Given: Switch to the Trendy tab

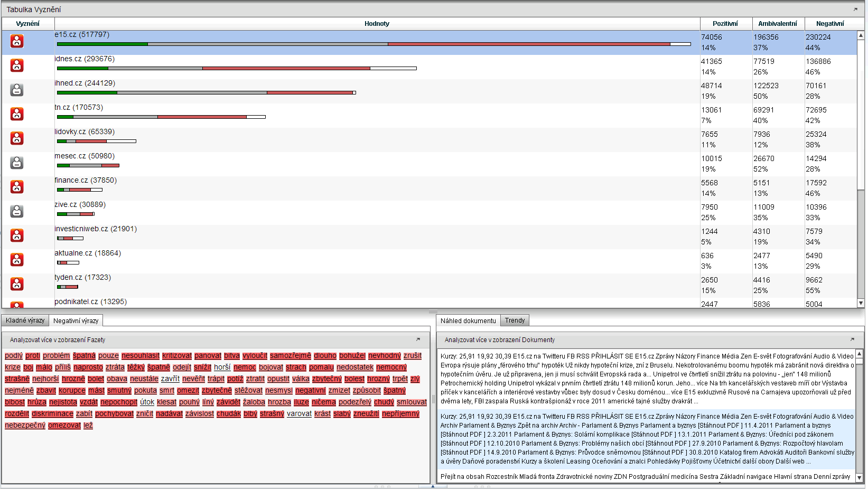Looking at the screenshot, I should pos(515,320).
